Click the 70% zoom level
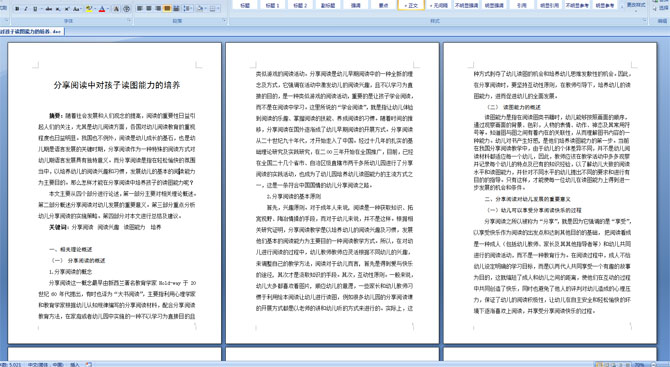 [639, 364]
